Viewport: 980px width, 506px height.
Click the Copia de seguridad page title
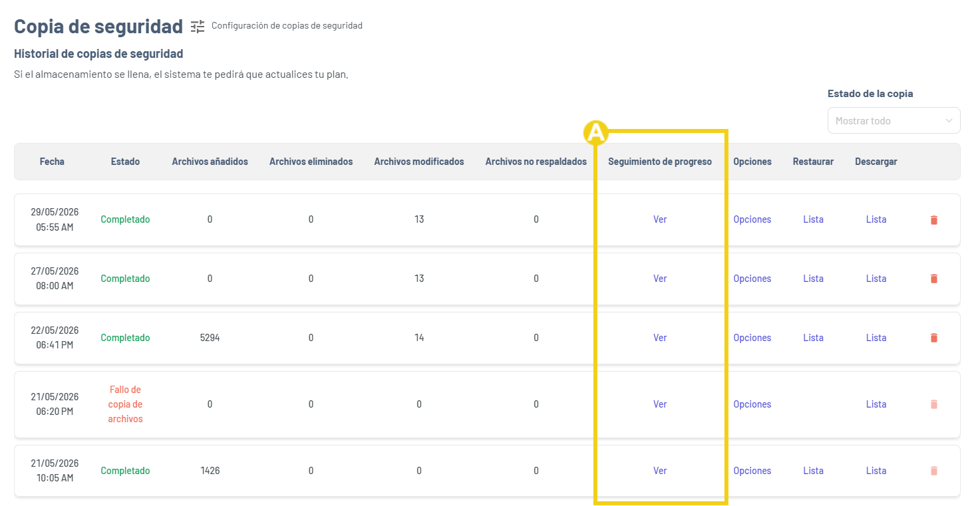tap(98, 26)
